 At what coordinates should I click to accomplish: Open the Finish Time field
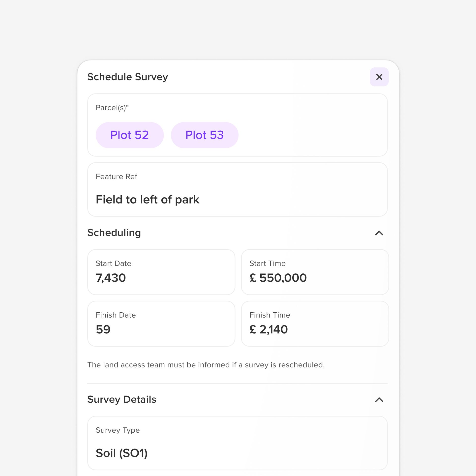tap(315, 324)
